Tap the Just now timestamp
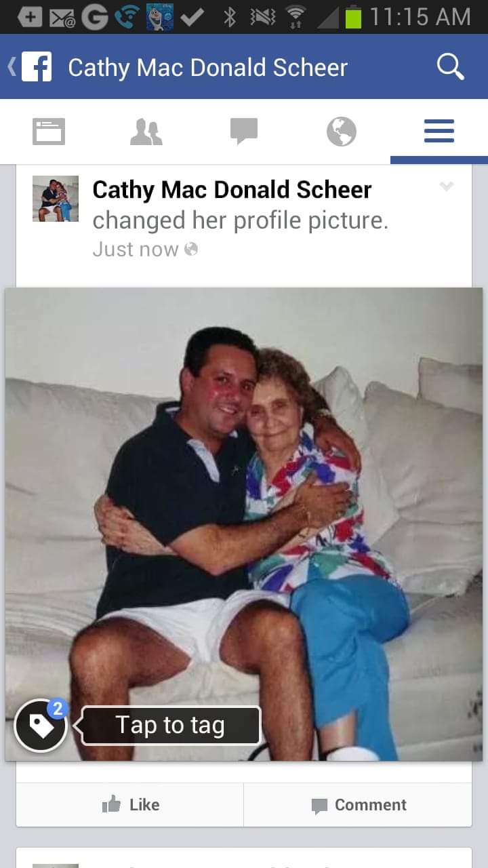This screenshot has height=868, width=488. pyautogui.click(x=135, y=250)
